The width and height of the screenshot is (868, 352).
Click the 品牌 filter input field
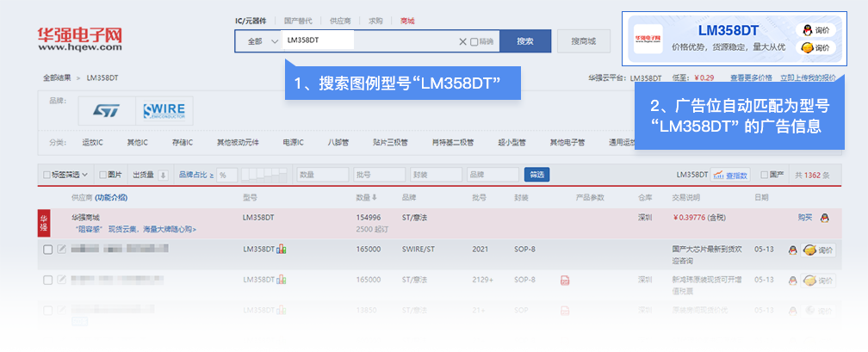[x=493, y=175]
